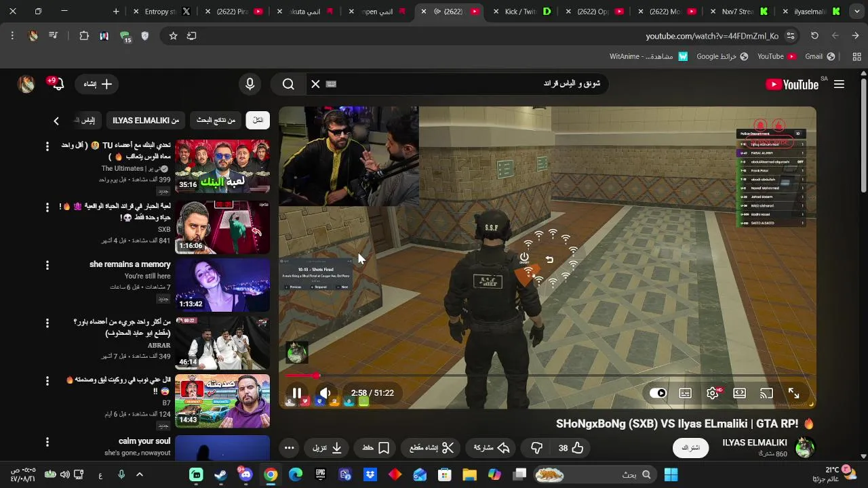Open YouTube hamburger guide menu
868x488 pixels.
840,84
